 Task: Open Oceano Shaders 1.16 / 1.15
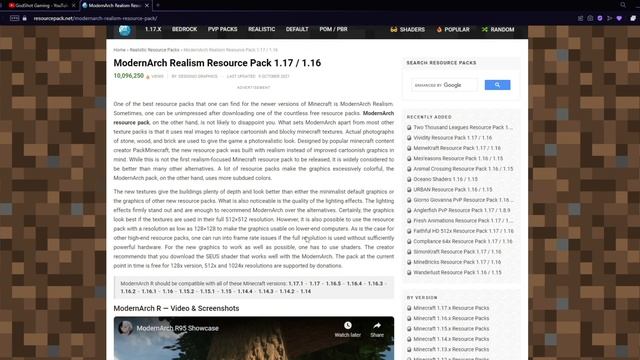coord(445,179)
